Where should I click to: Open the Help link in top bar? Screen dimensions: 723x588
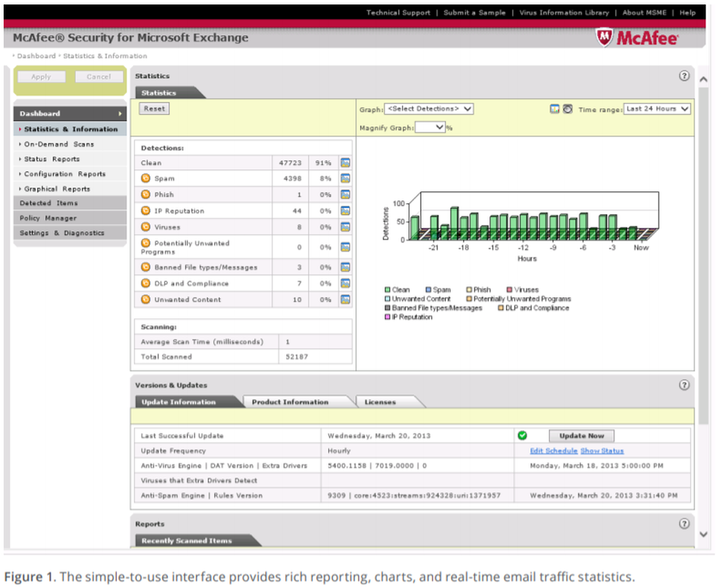(x=687, y=12)
